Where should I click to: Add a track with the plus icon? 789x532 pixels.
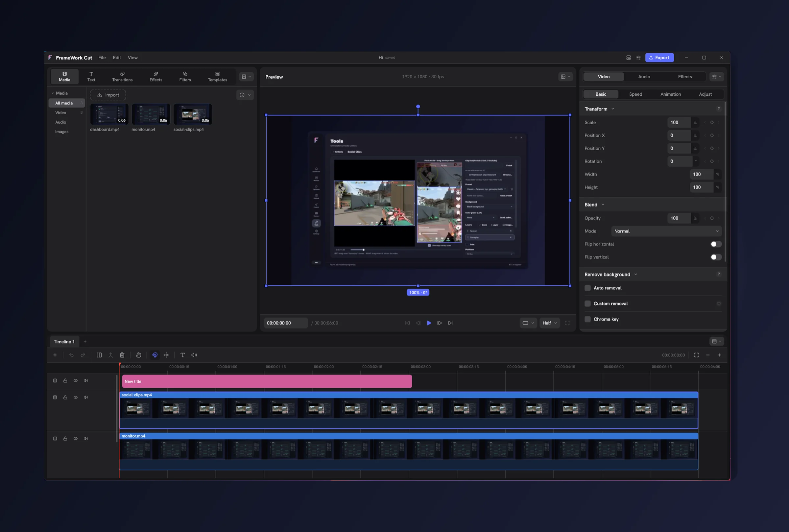(x=55, y=355)
